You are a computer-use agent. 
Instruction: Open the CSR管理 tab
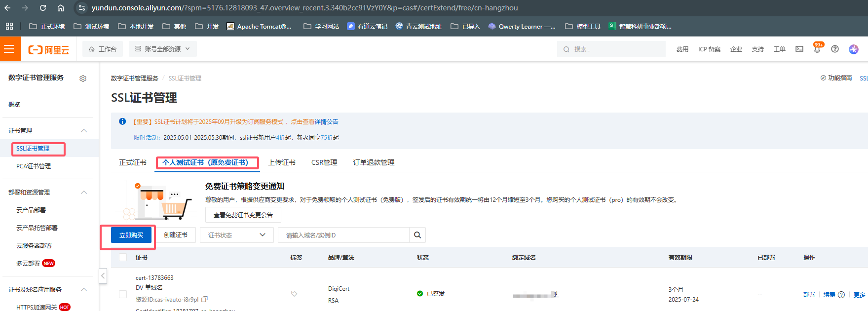pyautogui.click(x=324, y=162)
